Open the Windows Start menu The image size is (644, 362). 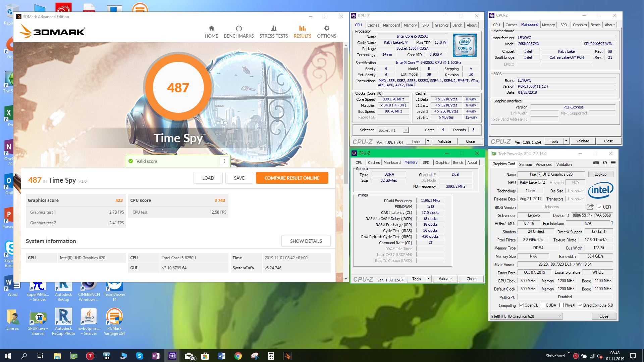tap(8, 356)
